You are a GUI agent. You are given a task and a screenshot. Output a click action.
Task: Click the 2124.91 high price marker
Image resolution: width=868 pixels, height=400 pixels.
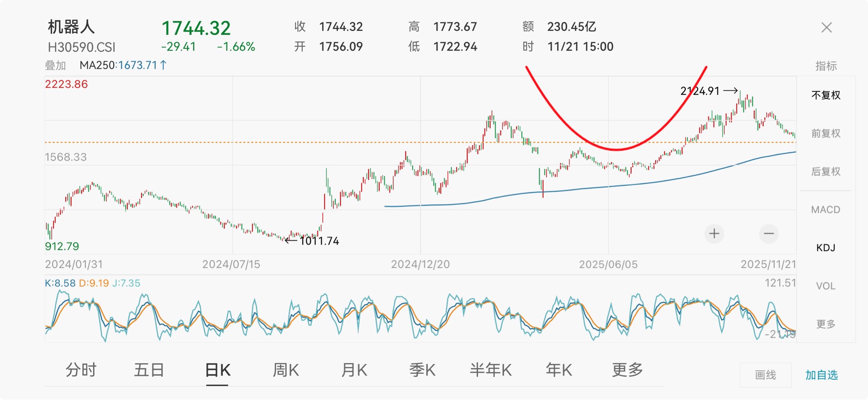(700, 91)
